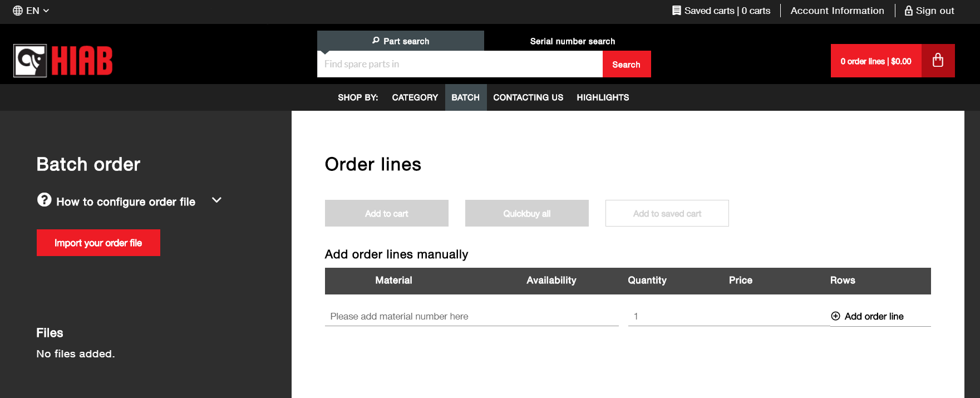Screen dimensions: 980x398
Task: Open the BATCH menu item
Action: 466,97
